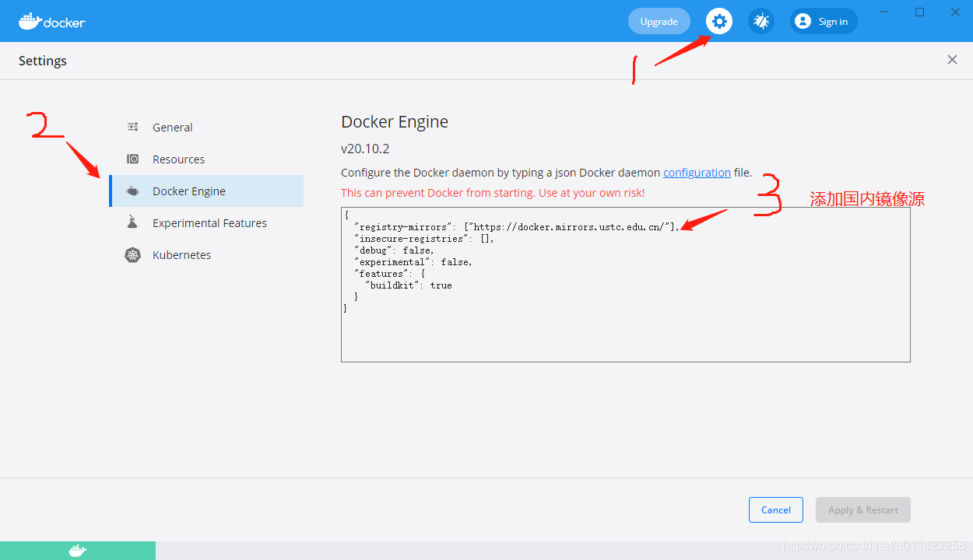The height and width of the screenshot is (560, 973).
Task: Click the Sign in button
Action: (x=824, y=21)
